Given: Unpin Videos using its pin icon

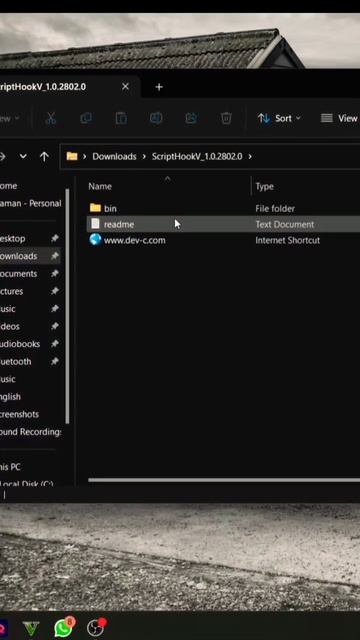Looking at the screenshot, I should (x=55, y=327).
